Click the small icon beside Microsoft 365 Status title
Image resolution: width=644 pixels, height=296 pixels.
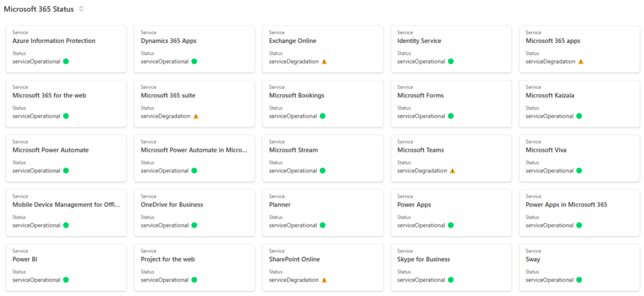[81, 9]
